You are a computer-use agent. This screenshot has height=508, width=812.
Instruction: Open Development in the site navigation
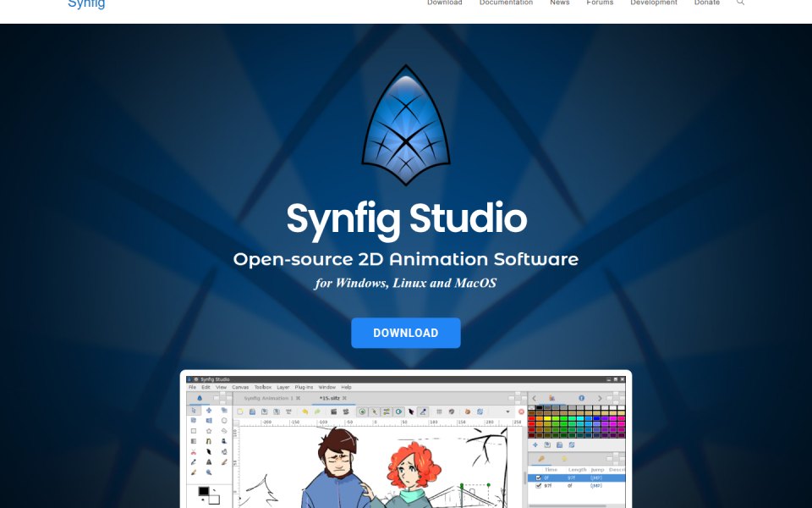point(654,3)
